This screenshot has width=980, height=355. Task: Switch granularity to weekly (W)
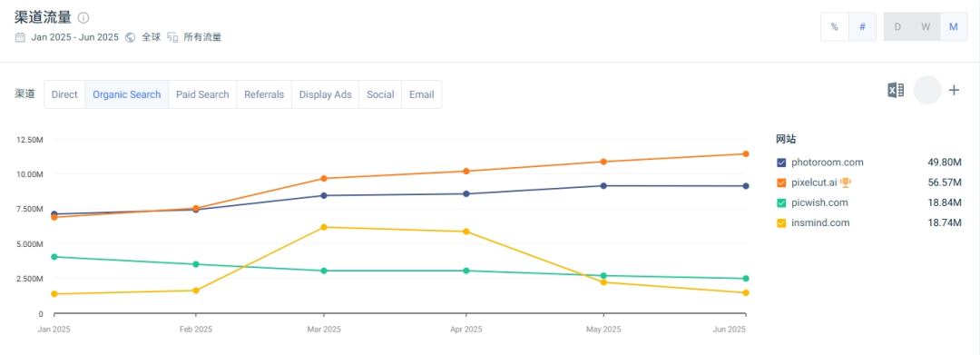coord(926,27)
